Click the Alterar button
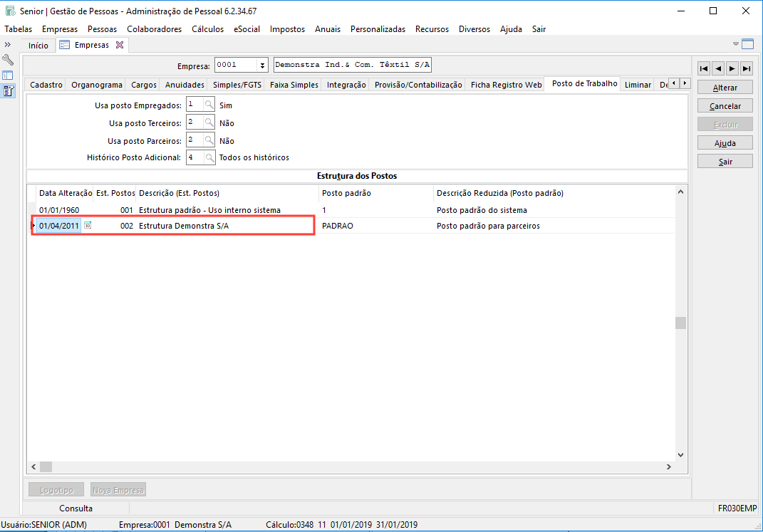 click(725, 88)
